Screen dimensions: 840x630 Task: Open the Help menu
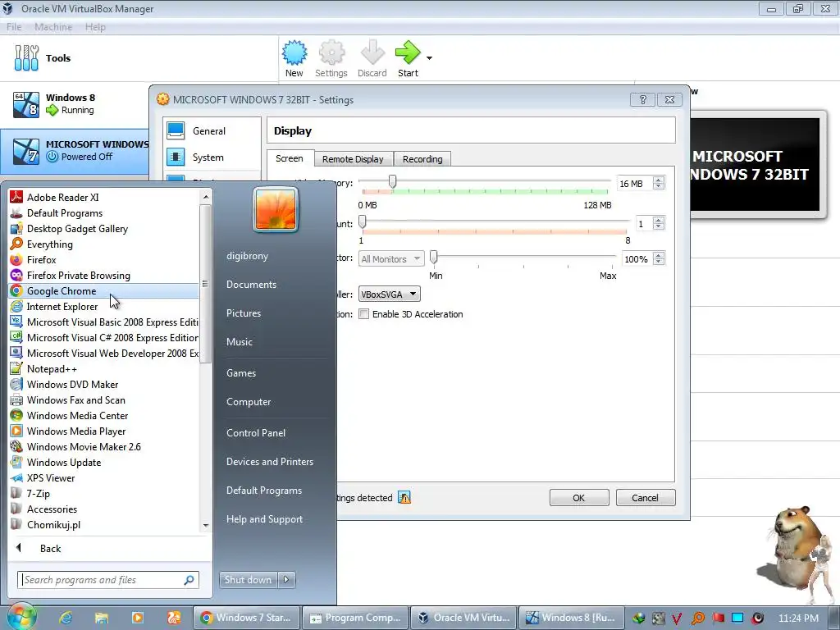(95, 27)
